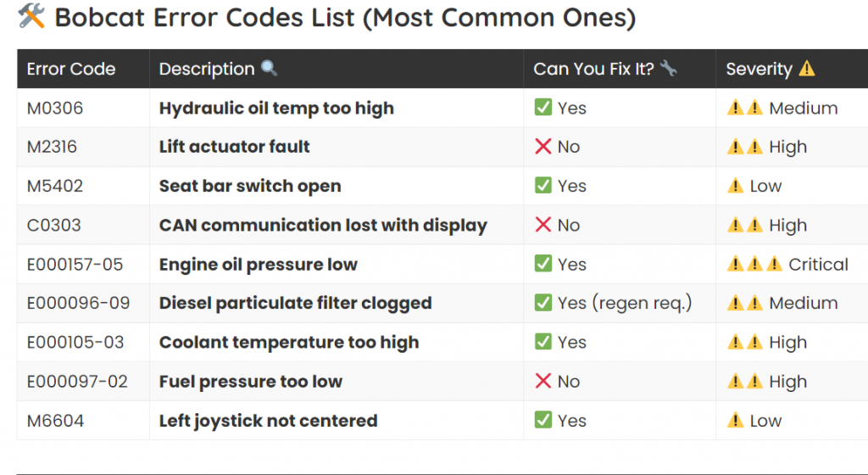The image size is (868, 475).
Task: Click the red X for Fuel pressure too low
Action: coord(543,382)
